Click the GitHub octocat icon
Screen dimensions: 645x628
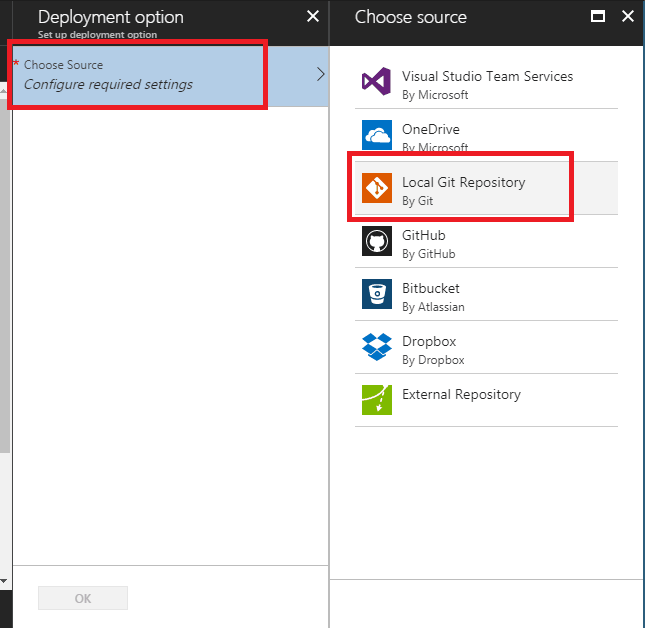tap(377, 242)
